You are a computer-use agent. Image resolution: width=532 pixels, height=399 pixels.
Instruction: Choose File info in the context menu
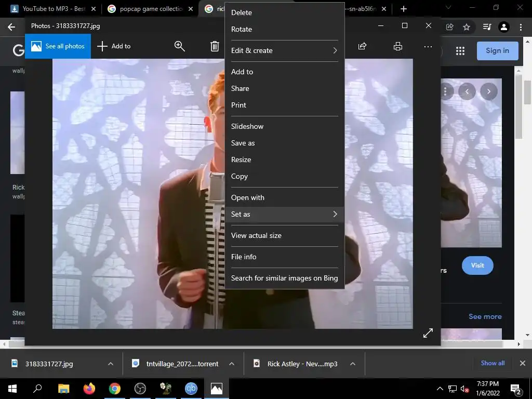tap(284, 257)
